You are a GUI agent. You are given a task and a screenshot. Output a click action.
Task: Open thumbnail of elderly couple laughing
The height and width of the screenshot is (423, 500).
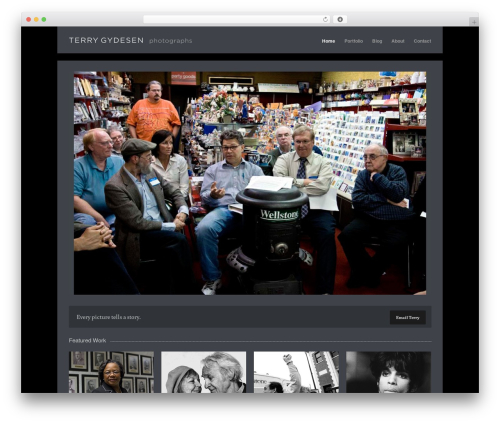[x=204, y=372]
